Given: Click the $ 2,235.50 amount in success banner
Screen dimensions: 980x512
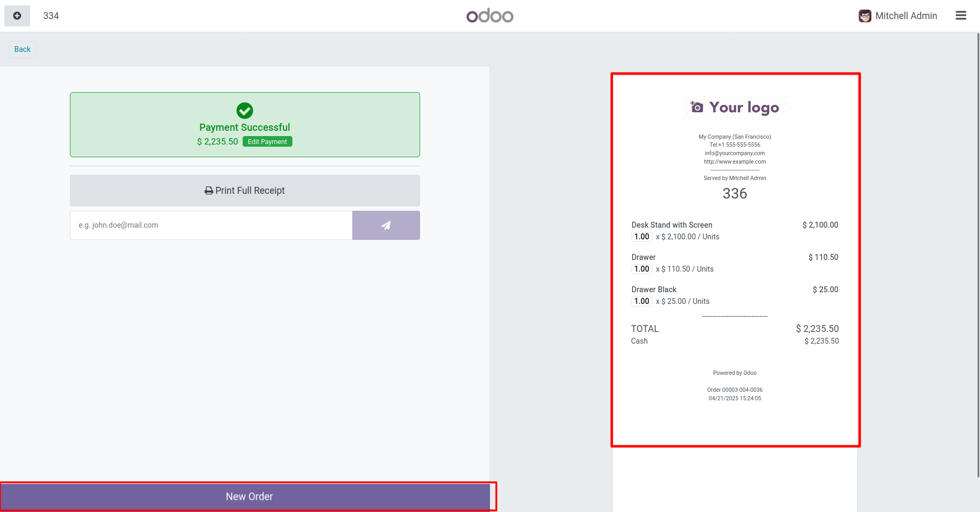Looking at the screenshot, I should click(x=218, y=141).
